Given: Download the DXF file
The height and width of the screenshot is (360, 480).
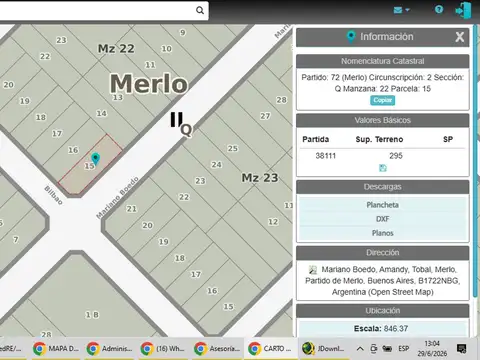Looking at the screenshot, I should point(382,219).
